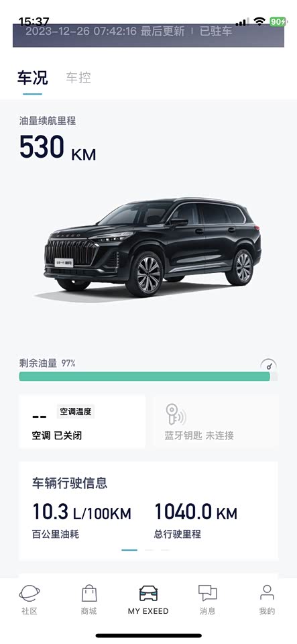Image resolution: width=297 pixels, height=644 pixels.
Task: Open the 社区 community planet icon
Action: (x=29, y=594)
